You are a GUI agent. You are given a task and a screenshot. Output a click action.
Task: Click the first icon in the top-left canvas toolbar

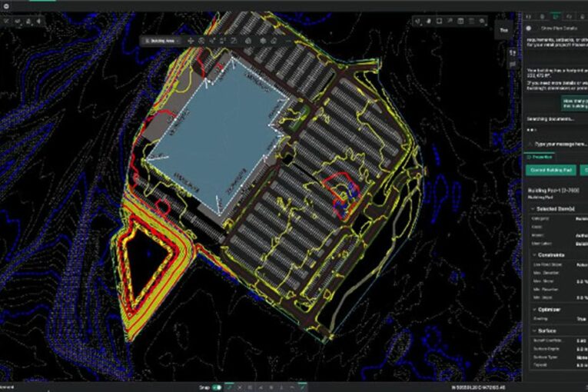[x=6, y=22]
